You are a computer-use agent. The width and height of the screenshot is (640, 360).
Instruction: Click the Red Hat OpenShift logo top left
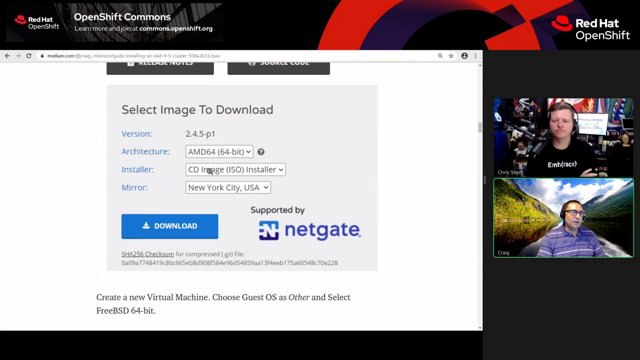[x=37, y=23]
